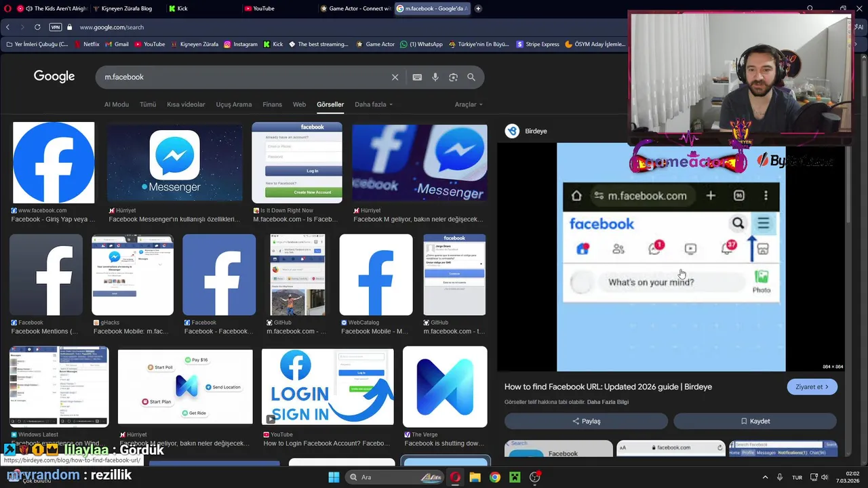The image size is (868, 488).
Task: Open the Opera menu icon
Action: (x=7, y=9)
